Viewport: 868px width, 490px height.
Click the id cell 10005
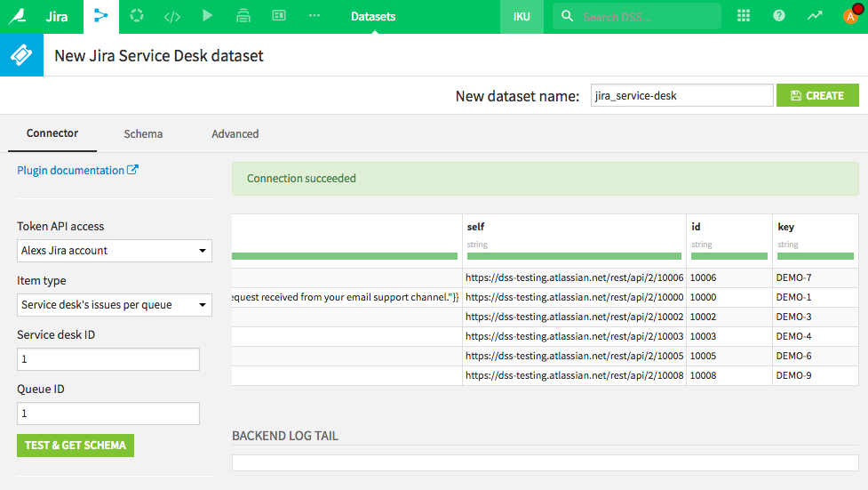pos(729,356)
